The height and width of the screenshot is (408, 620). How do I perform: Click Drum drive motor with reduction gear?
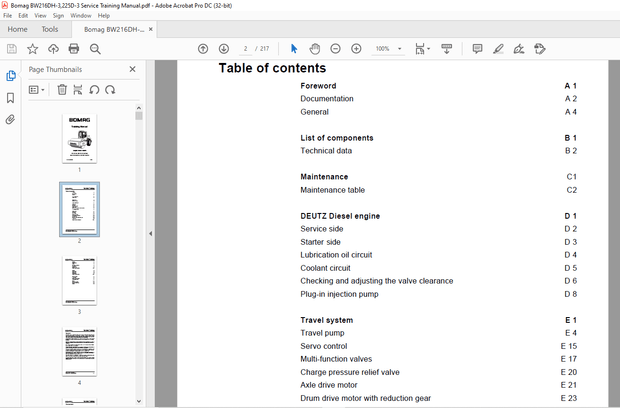[x=365, y=398]
